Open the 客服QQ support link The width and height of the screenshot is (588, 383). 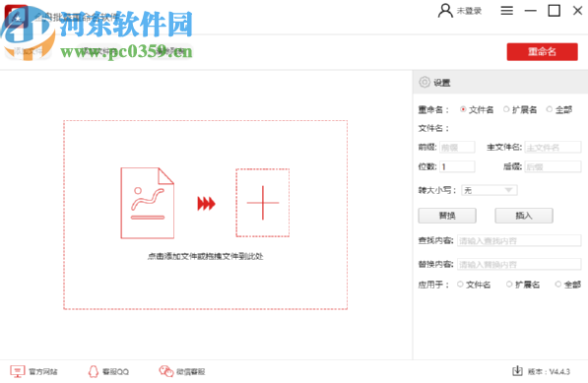[x=108, y=371]
